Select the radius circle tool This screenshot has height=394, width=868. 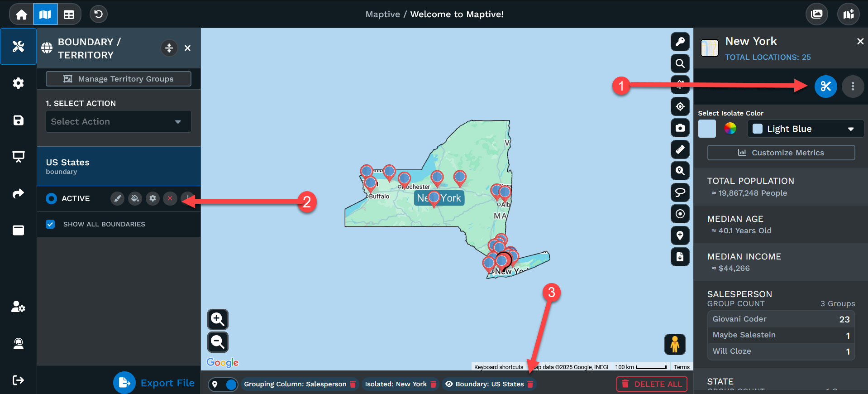coord(680,214)
